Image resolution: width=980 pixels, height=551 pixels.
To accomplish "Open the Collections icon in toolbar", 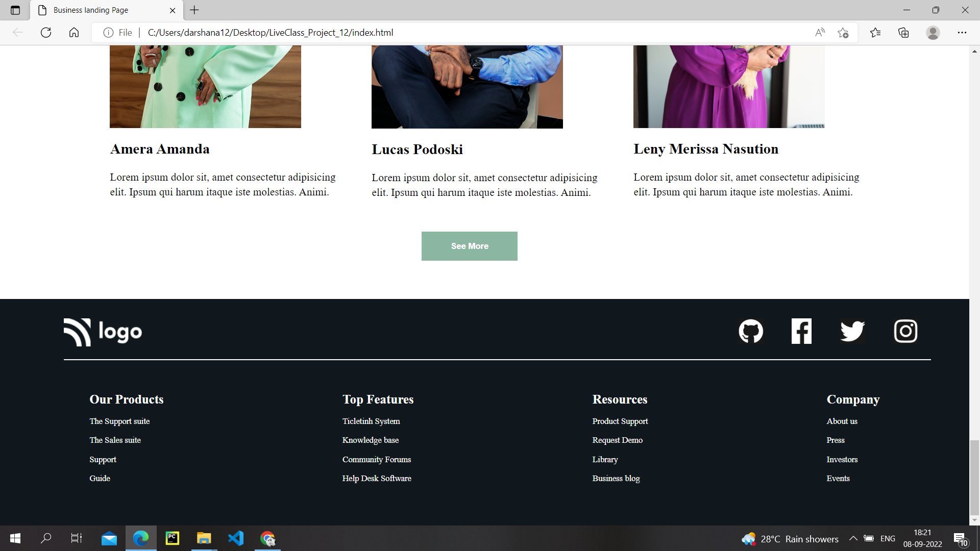I will pyautogui.click(x=903, y=33).
